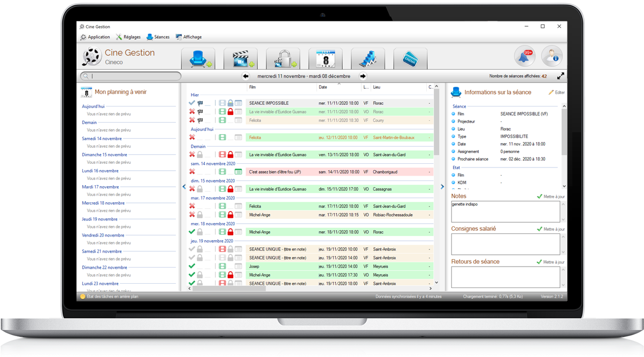Expand the view with fullscreen arrows icon
This screenshot has height=357, width=644.
[561, 76]
